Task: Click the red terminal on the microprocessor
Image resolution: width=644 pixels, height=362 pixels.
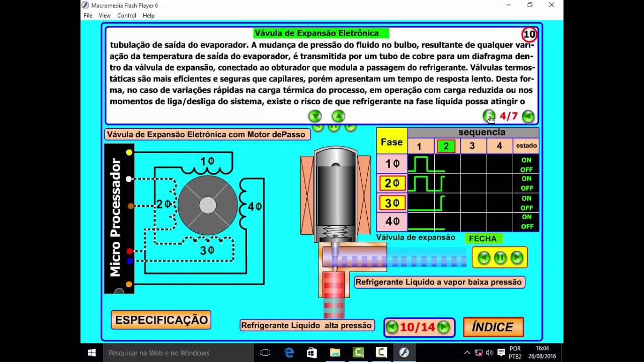Action: click(x=129, y=251)
